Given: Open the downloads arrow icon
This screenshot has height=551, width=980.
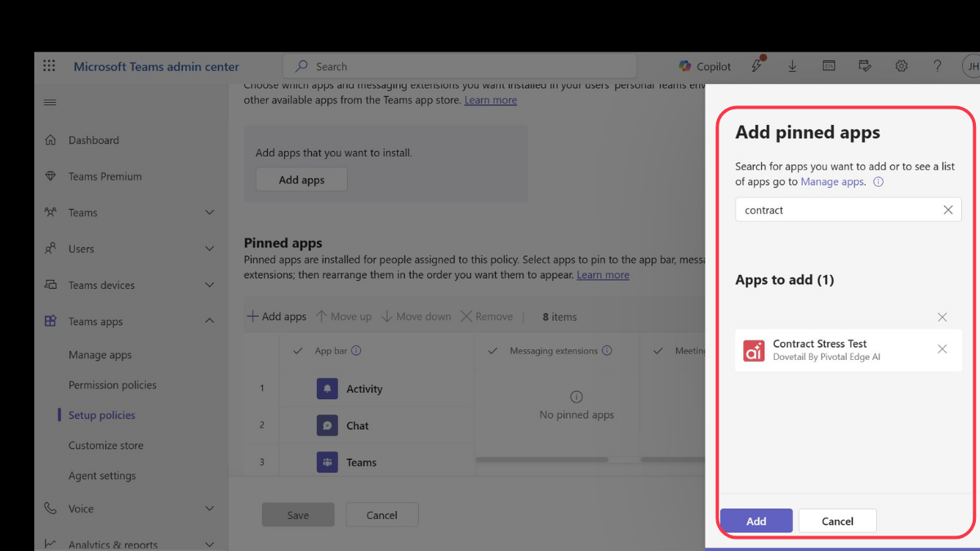Looking at the screenshot, I should (792, 66).
